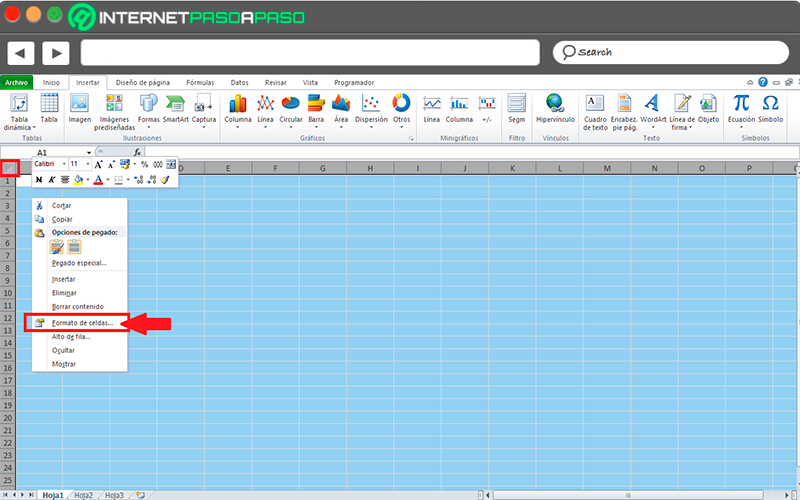Expand the font size 11 dropdown
The image size is (800, 500).
(88, 164)
